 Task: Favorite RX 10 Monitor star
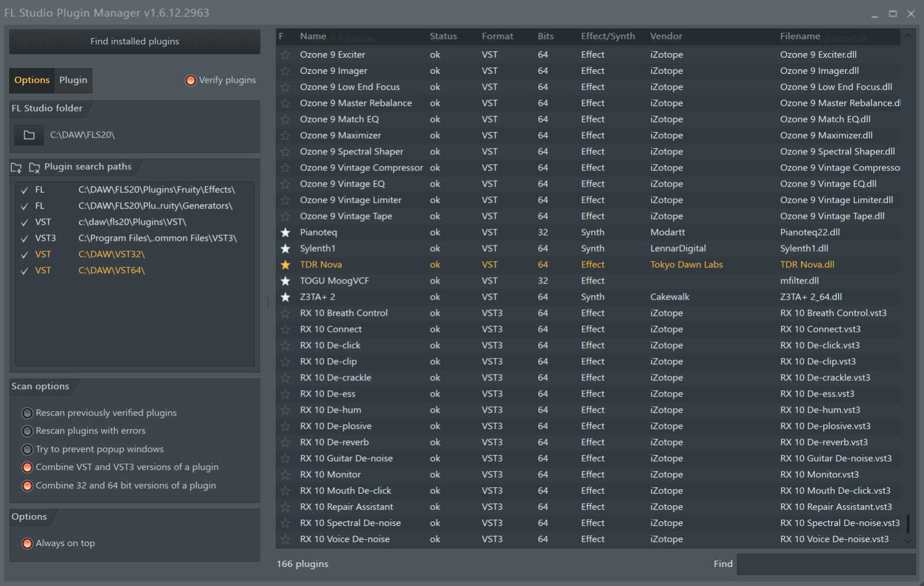click(x=285, y=475)
